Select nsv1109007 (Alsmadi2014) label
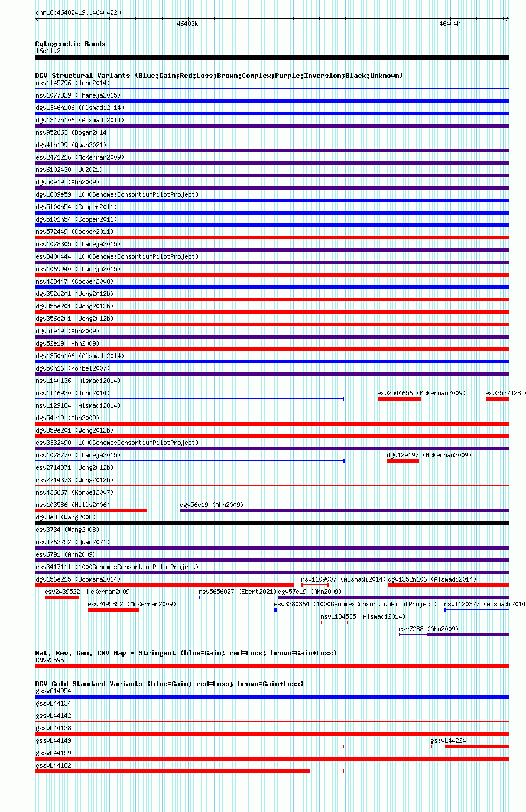Image resolution: width=526 pixels, height=812 pixels. (343, 579)
